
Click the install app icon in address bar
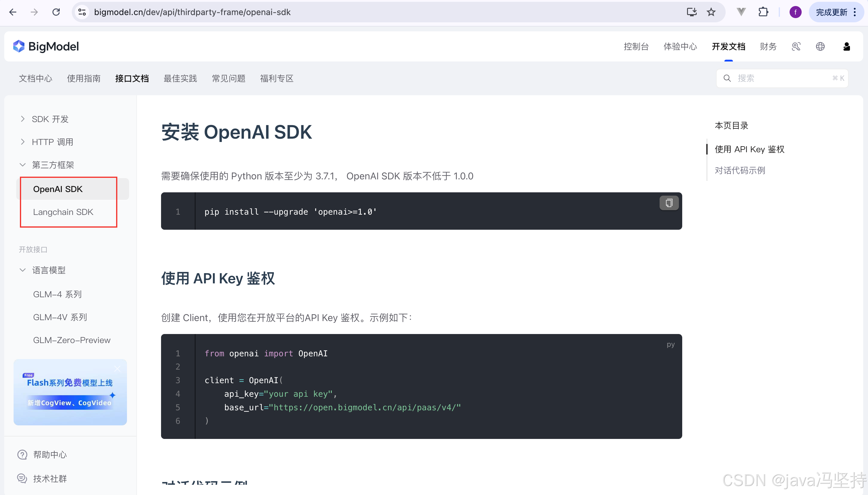pos(692,12)
